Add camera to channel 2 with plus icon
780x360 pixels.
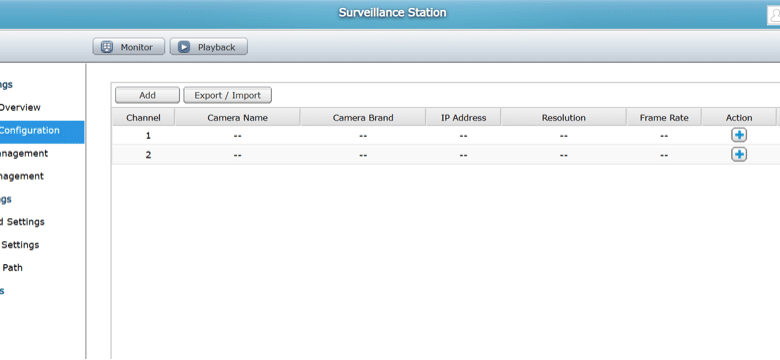pyautogui.click(x=739, y=155)
